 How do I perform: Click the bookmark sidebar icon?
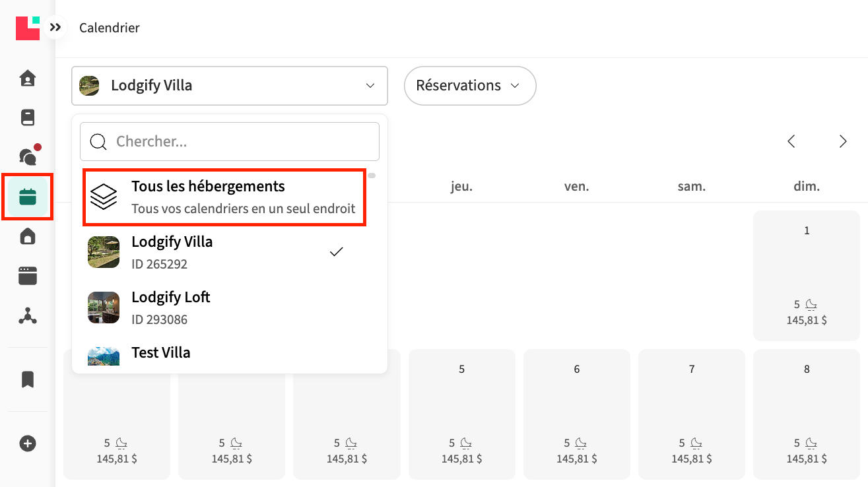(x=28, y=379)
